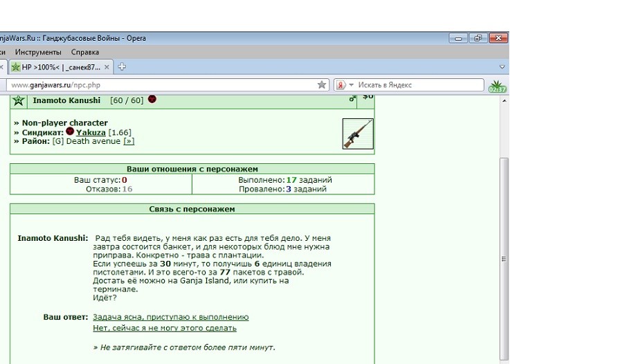This screenshot has height=364, width=623.
Task: Click the page vertical scrollbar thumb
Action: [x=504, y=258]
